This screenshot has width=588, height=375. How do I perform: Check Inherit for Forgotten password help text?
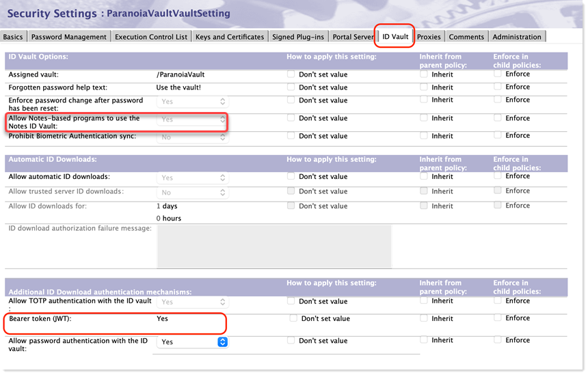[424, 87]
